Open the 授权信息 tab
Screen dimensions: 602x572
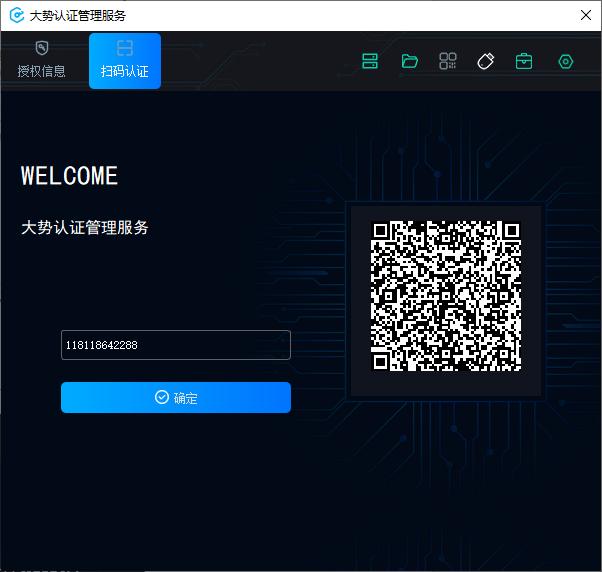(x=41, y=61)
